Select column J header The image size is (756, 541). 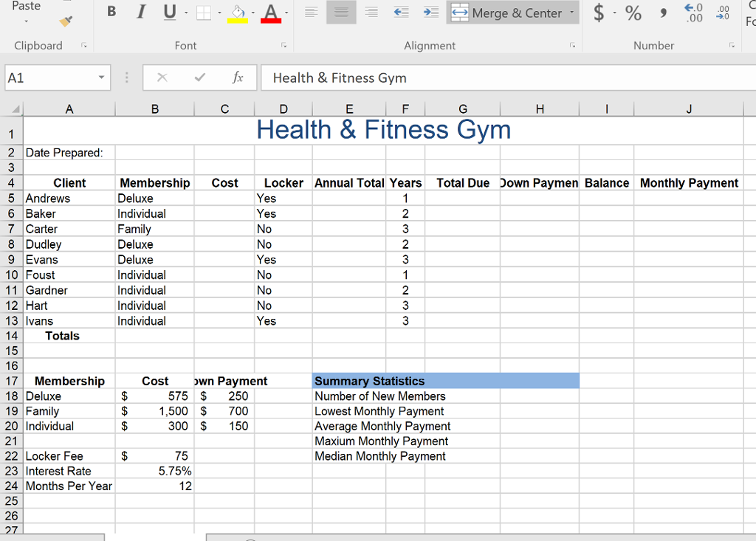689,109
